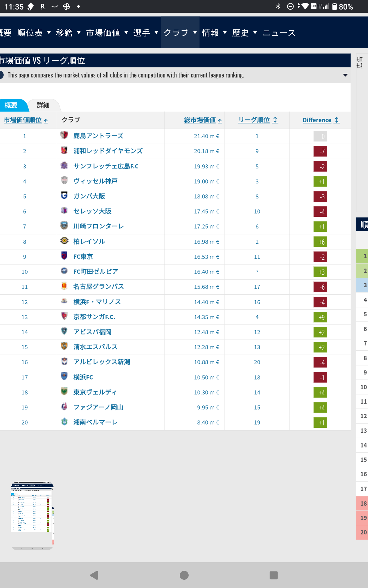The image size is (368, 588).
Task: Click the Kashiwa Reysol club crest icon
Action: tap(64, 241)
